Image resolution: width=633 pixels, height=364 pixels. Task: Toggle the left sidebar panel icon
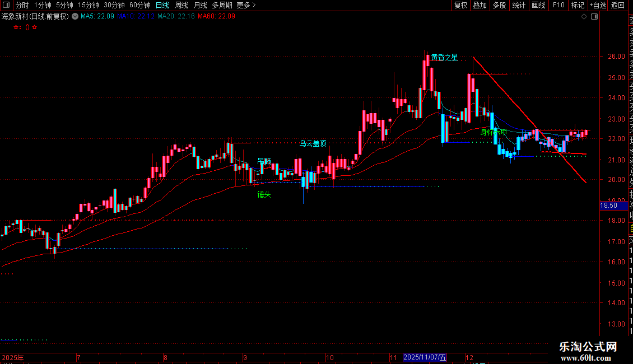tap(6, 5)
